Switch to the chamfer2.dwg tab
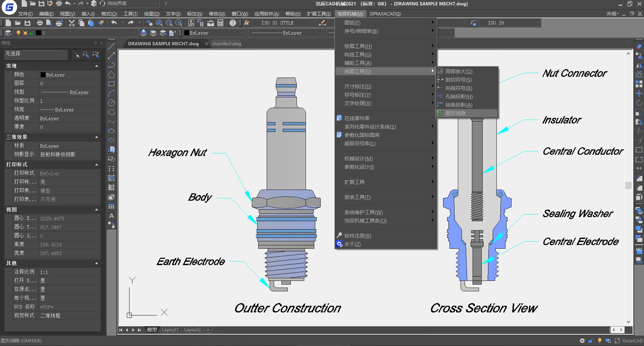Screen dimensions: 644x346 (x=227, y=44)
